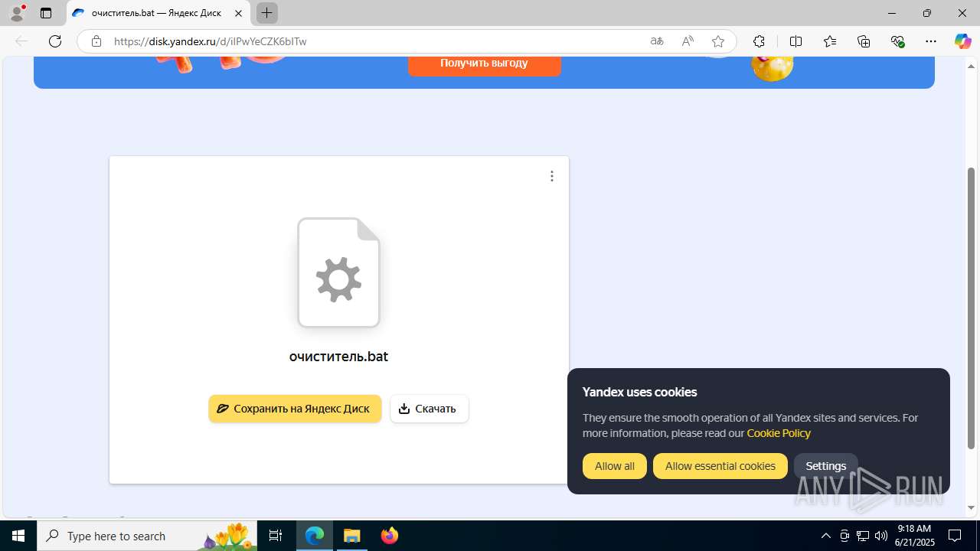Launch Firefox from taskbar
The width and height of the screenshot is (980, 551).
(389, 536)
